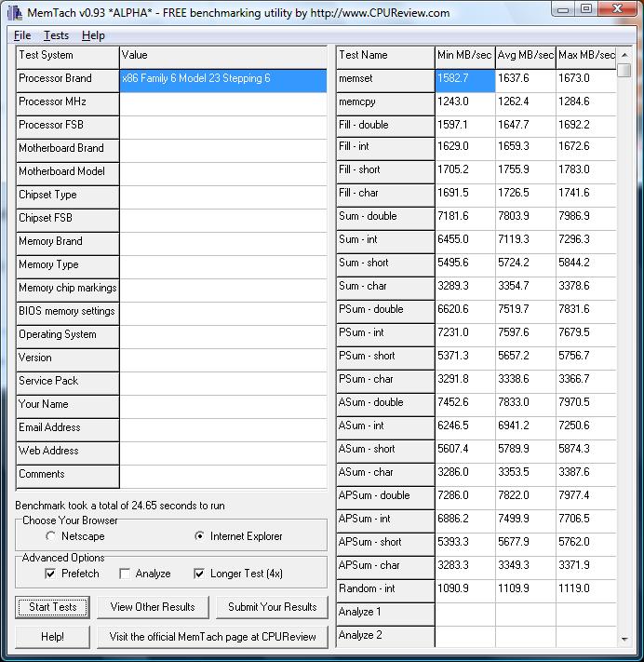The image size is (644, 662).
Task: Click ASum - double row label
Action: point(385,404)
